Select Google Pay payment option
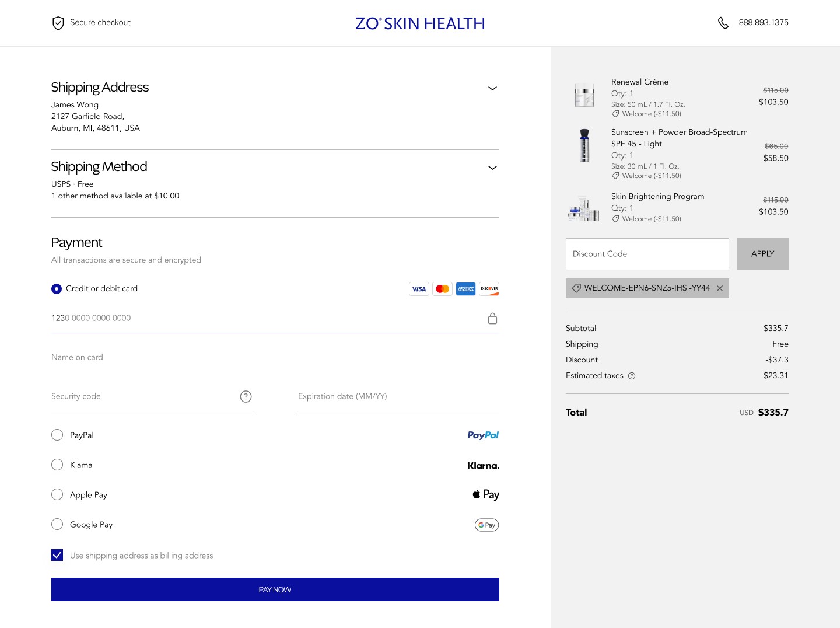This screenshot has height=628, width=840. point(57,524)
